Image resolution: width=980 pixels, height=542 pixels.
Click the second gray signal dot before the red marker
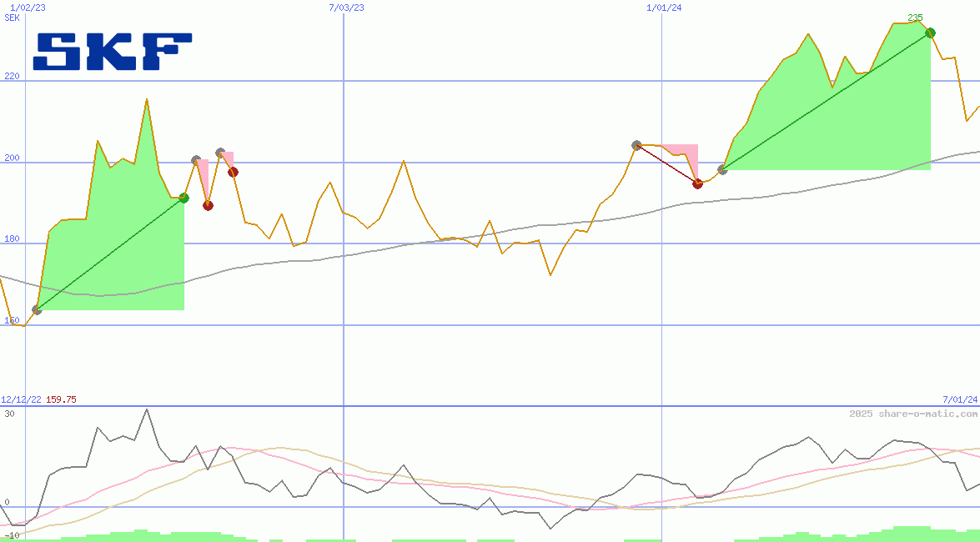(x=219, y=152)
